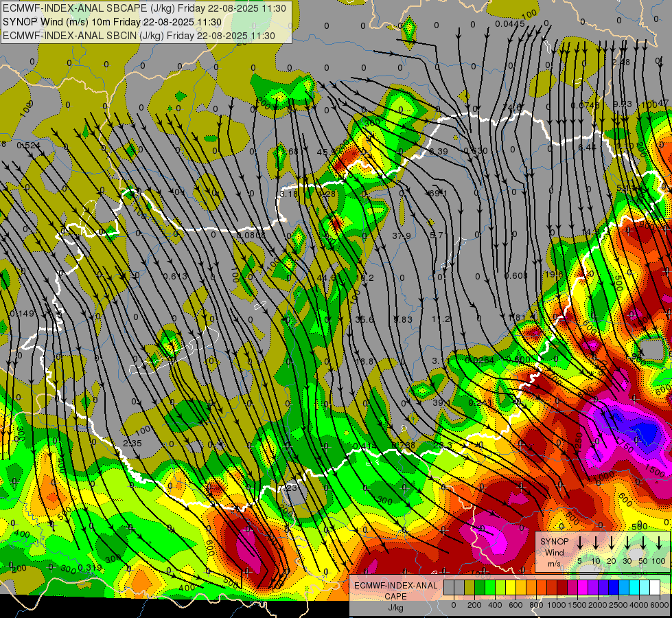Click the 7.23 value on the map
672x618 pixels.
[x=288, y=488]
